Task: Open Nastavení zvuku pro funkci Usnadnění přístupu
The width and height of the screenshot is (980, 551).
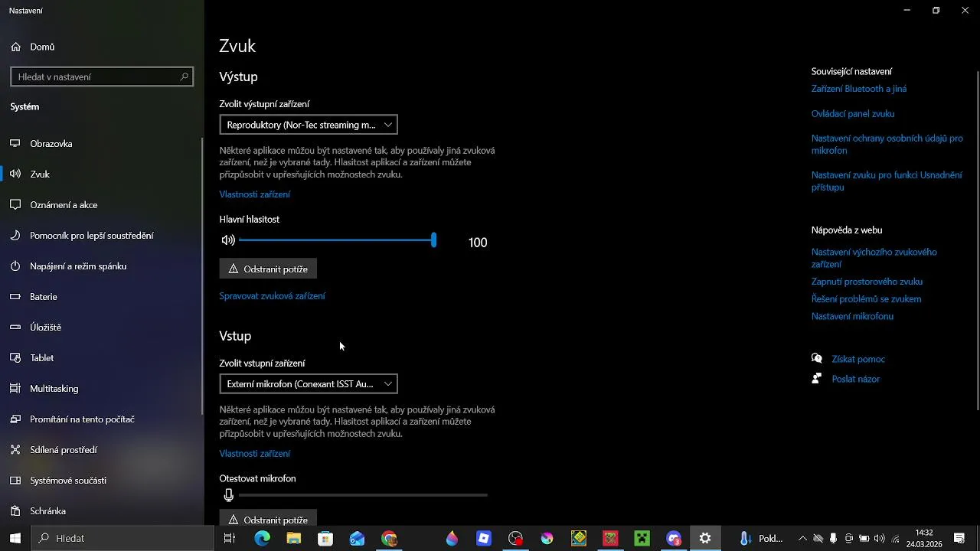Action: point(887,181)
